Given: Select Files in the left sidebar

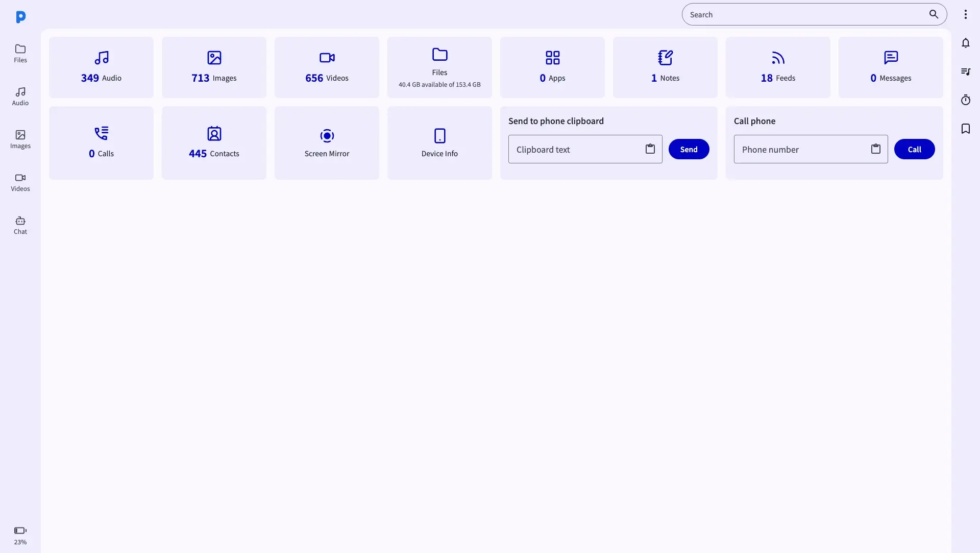Looking at the screenshot, I should pos(20,54).
